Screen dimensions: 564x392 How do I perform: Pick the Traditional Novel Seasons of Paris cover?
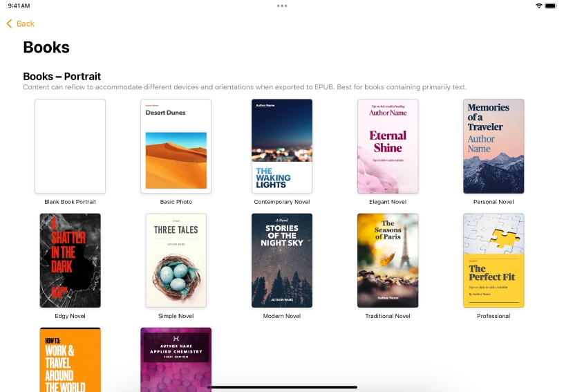coord(388,260)
